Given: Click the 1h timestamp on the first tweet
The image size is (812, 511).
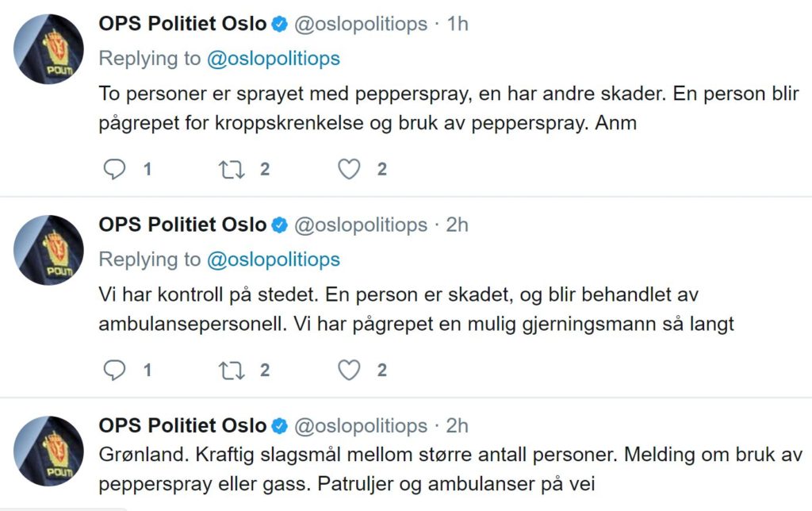Looking at the screenshot, I should [x=458, y=25].
